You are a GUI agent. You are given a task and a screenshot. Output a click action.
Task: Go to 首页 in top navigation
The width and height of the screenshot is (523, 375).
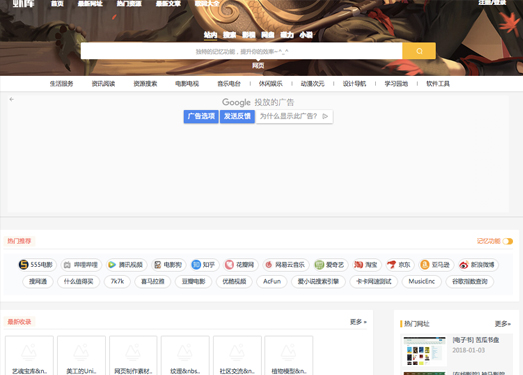[x=57, y=3]
